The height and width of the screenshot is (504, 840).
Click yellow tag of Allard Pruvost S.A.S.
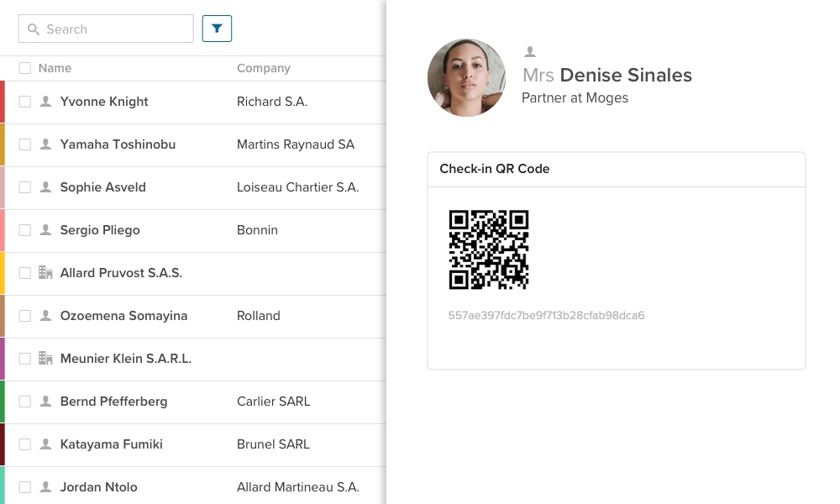(3, 273)
